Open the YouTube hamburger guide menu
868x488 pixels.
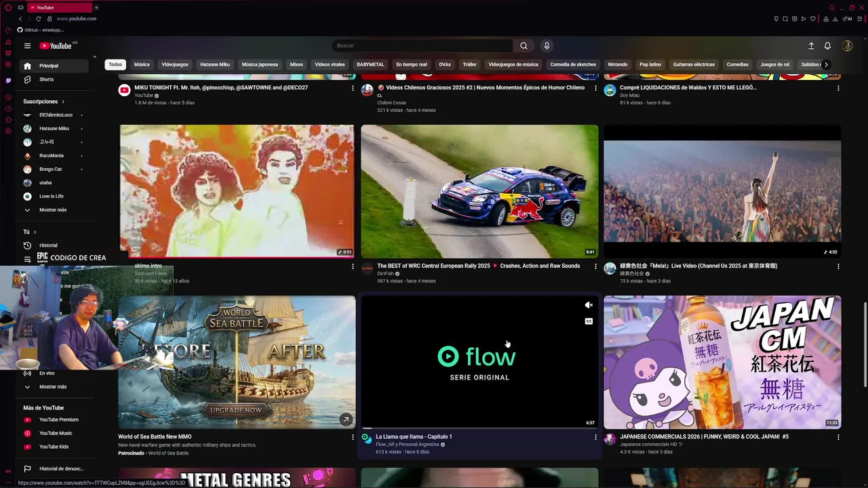(27, 45)
